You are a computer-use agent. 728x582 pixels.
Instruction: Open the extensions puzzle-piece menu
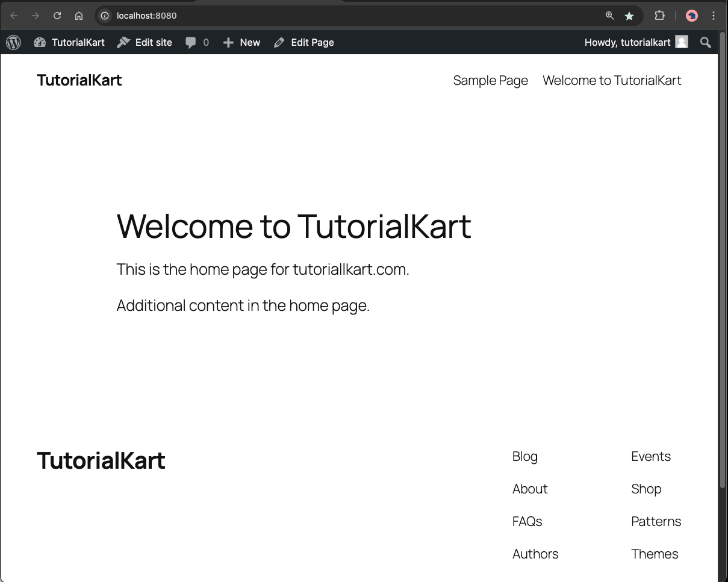pos(660,16)
